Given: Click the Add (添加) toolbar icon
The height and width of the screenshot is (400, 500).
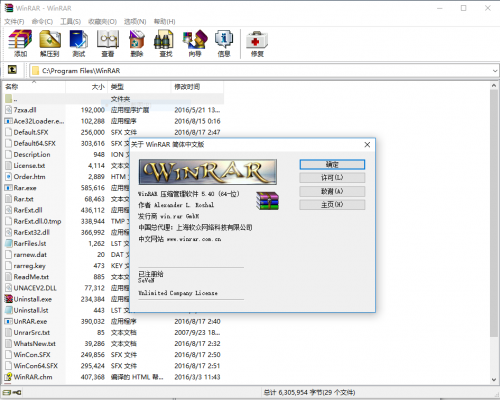Looking at the screenshot, I should [x=20, y=39].
